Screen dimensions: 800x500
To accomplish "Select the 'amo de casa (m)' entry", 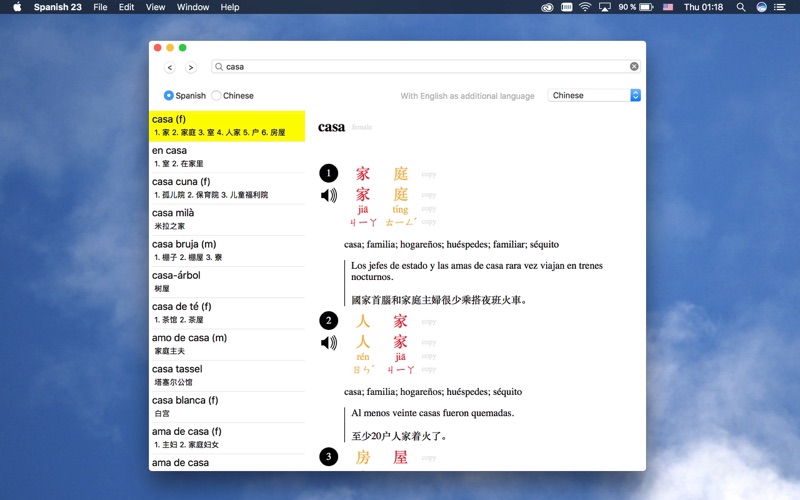I will [x=226, y=344].
